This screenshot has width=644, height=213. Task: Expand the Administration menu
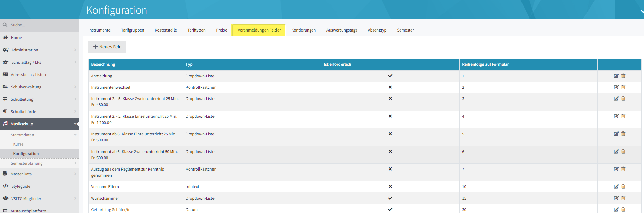point(75,50)
